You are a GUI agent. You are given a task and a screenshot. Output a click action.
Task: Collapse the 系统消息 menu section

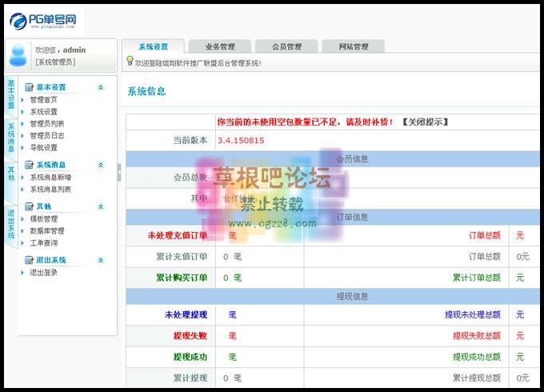pyautogui.click(x=101, y=165)
